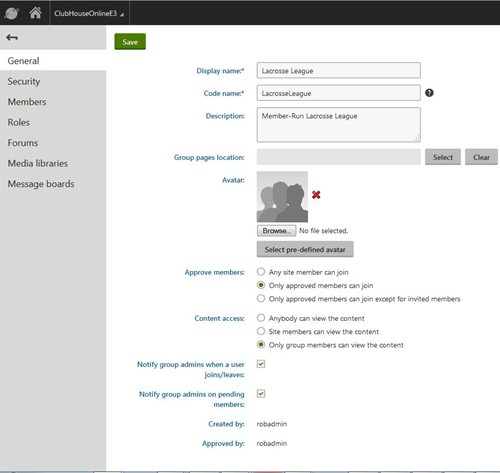Select 'Only approved members except invited' option
Viewport: 500px width, 473px height.
point(261,298)
